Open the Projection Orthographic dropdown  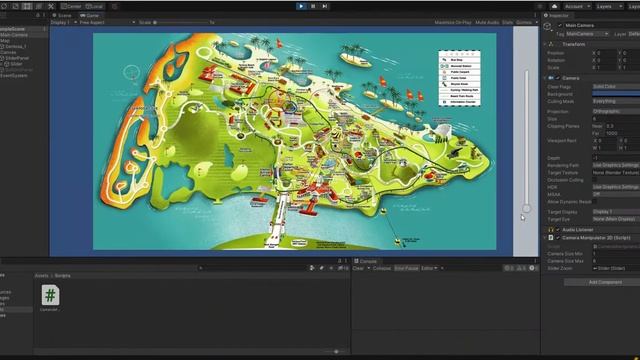[x=616, y=111]
